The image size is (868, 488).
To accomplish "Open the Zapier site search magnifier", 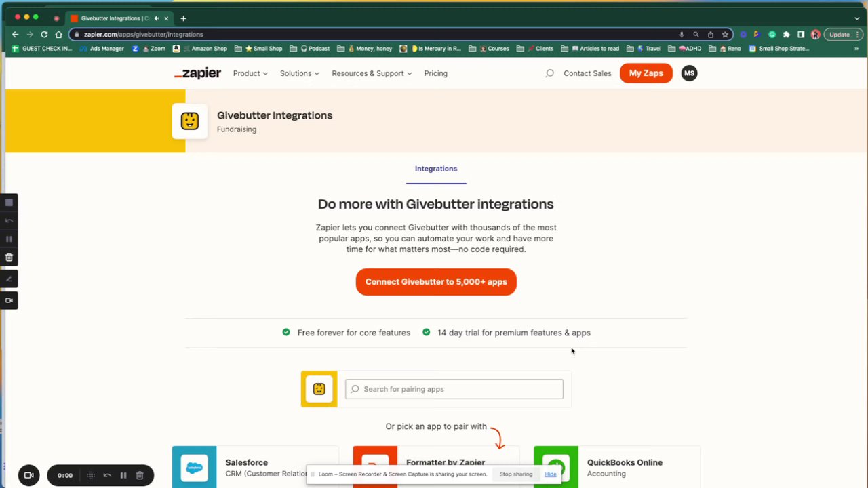I will [x=550, y=73].
